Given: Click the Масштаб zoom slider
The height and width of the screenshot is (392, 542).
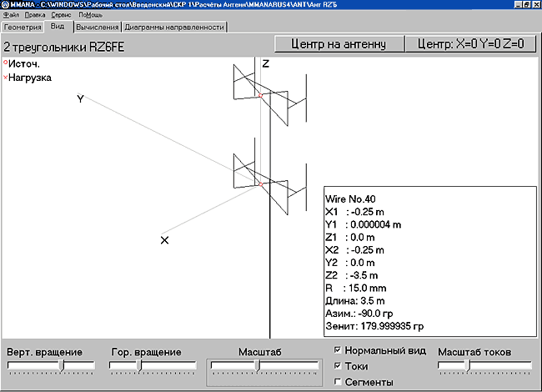Looking at the screenshot, I should point(258,365).
